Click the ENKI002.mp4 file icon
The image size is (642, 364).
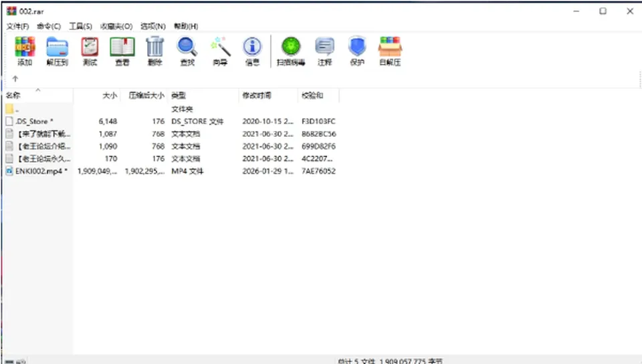click(x=9, y=171)
